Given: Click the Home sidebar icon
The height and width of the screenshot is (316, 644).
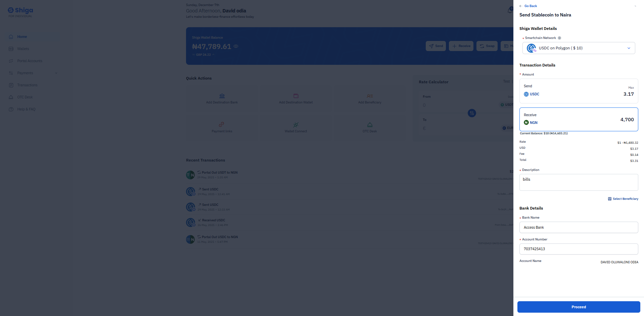Looking at the screenshot, I should pos(11,37).
